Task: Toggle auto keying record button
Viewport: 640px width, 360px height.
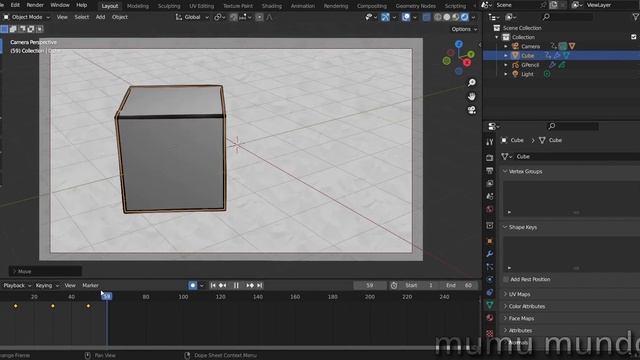Action: [x=193, y=285]
